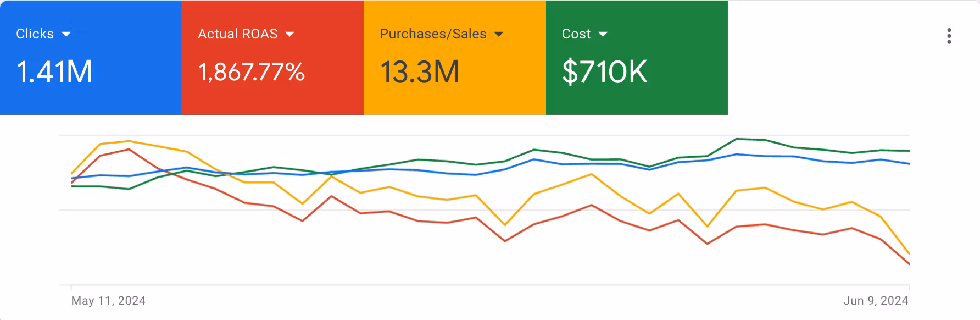Screen dimensions: 980x320
Task: Click the Cost metric dropdown arrow
Action: click(603, 34)
